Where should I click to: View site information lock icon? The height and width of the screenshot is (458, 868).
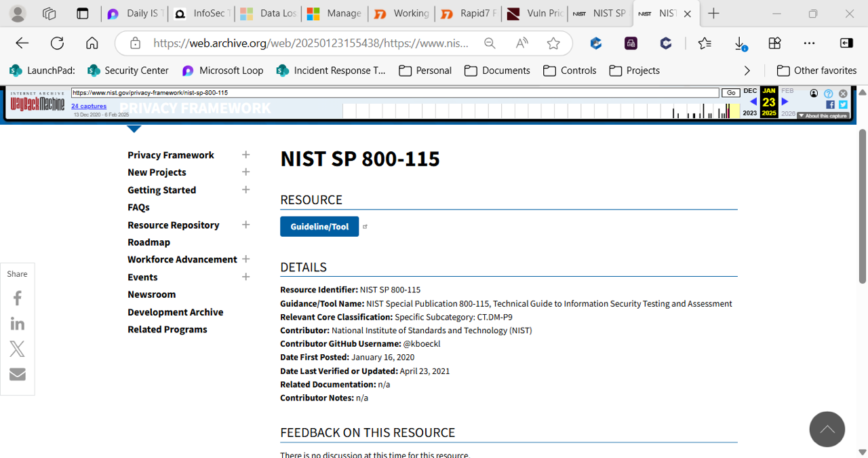(x=135, y=43)
